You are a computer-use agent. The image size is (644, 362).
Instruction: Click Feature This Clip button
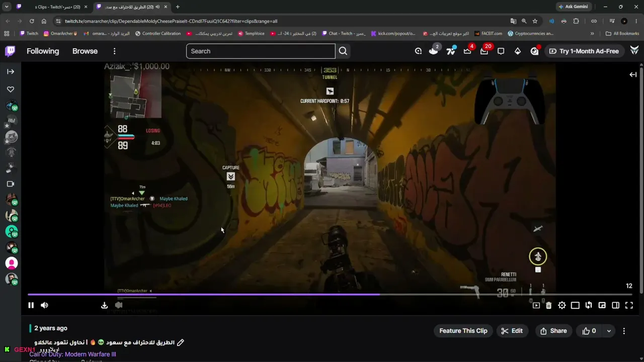point(463,331)
